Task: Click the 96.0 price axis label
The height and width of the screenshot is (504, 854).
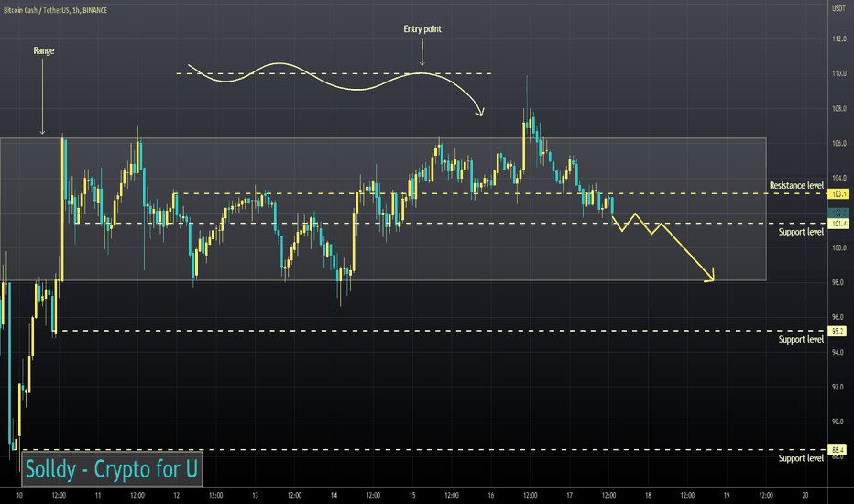Action: pos(838,317)
